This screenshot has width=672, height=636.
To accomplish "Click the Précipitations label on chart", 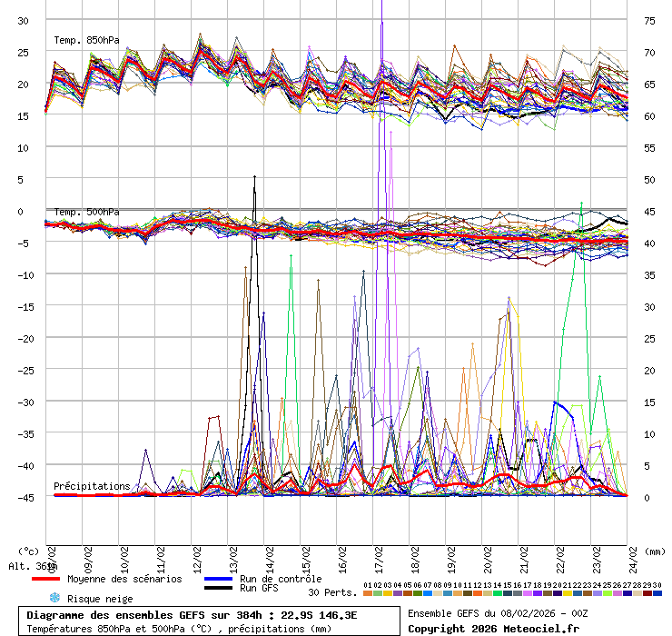I will point(92,486).
